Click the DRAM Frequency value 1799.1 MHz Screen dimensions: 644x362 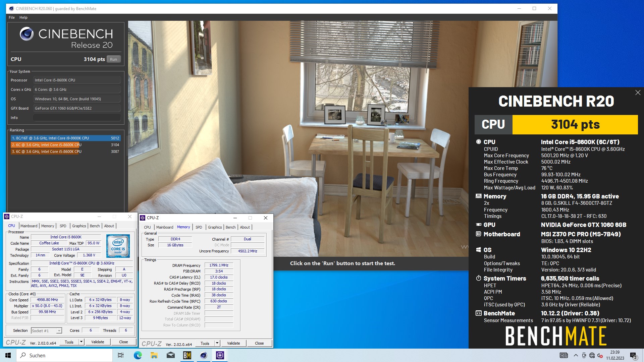pyautogui.click(x=219, y=265)
